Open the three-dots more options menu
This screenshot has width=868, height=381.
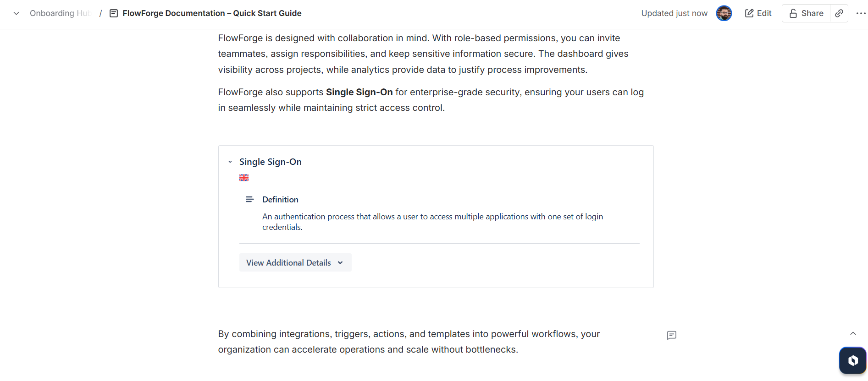pyautogui.click(x=861, y=13)
